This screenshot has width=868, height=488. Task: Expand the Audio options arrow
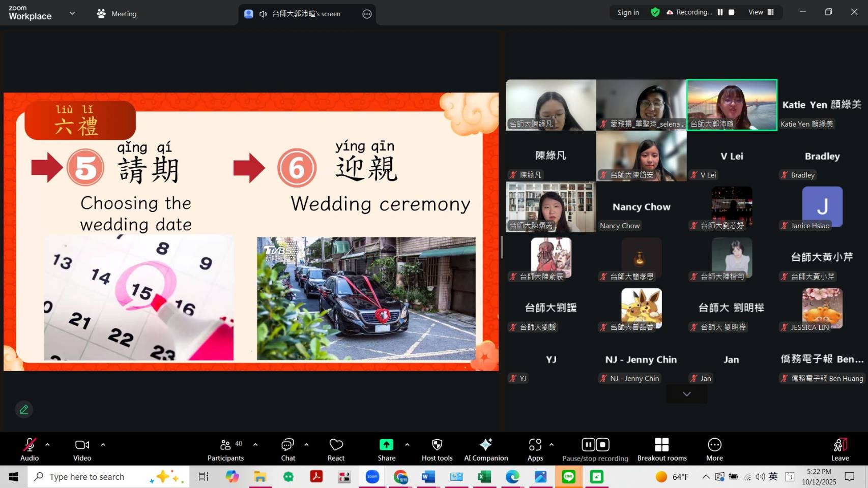click(x=47, y=444)
